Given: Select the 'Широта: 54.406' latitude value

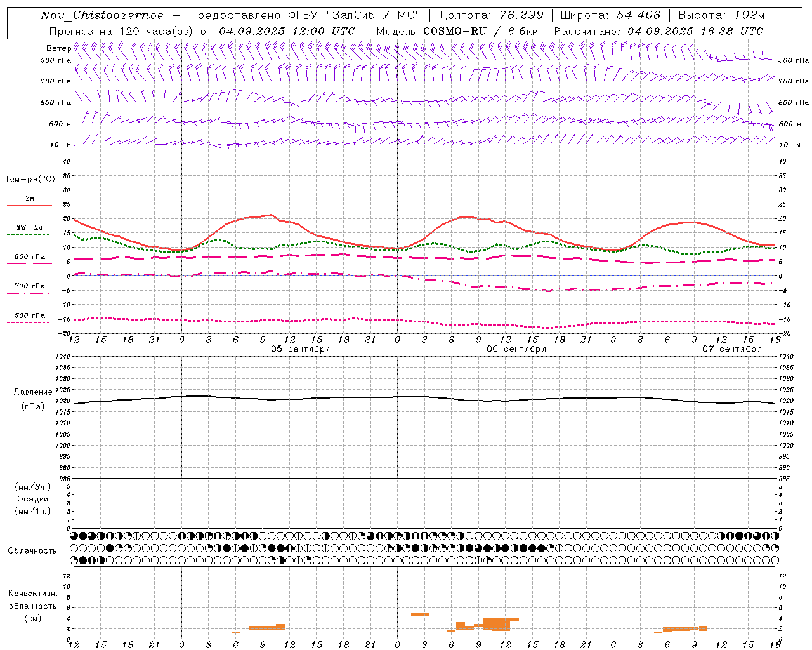Looking at the screenshot, I should [610, 15].
